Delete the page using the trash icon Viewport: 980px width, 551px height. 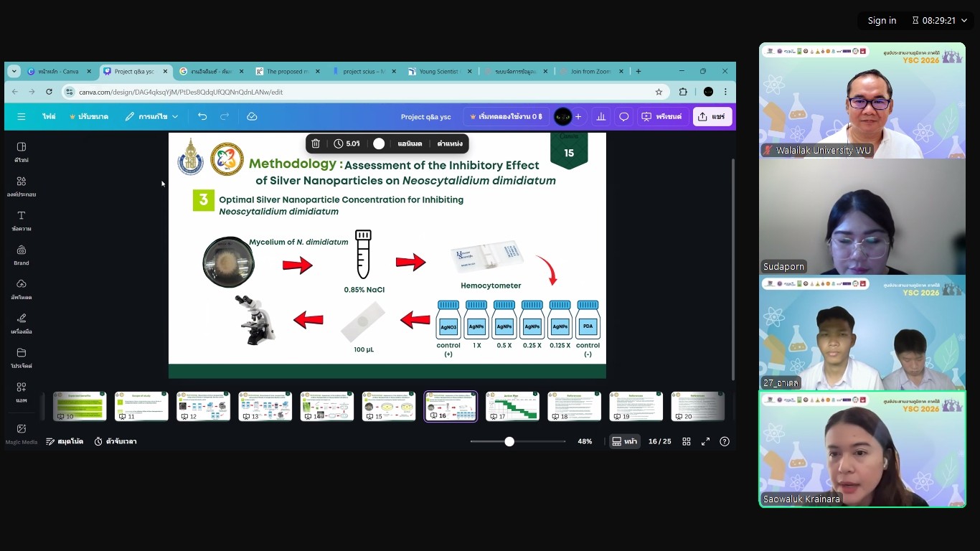[x=316, y=143]
